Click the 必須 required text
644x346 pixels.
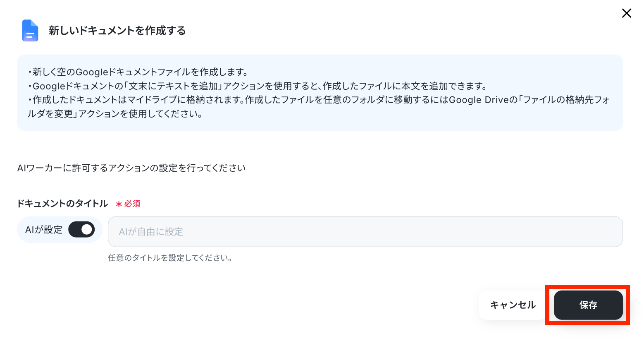(x=132, y=204)
